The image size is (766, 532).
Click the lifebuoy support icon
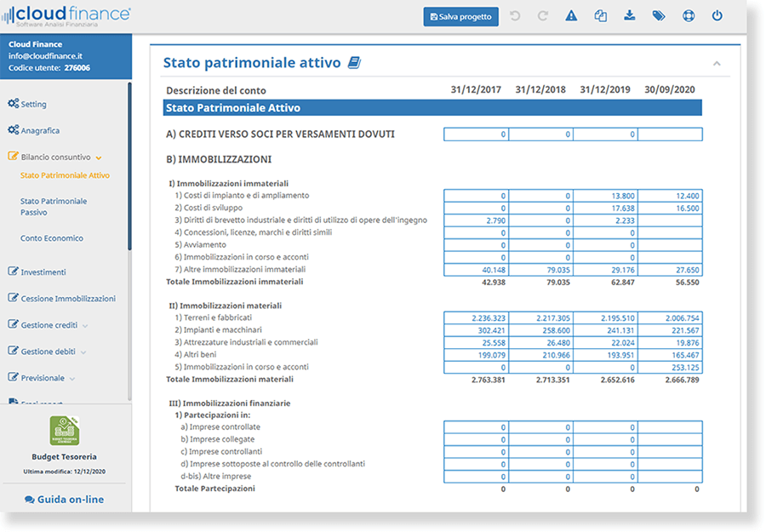(x=689, y=16)
